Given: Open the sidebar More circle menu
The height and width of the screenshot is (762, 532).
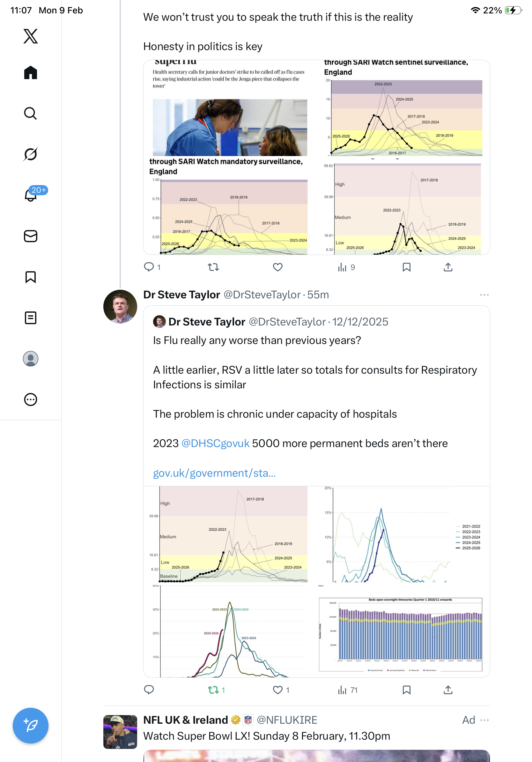Looking at the screenshot, I should 31,399.
